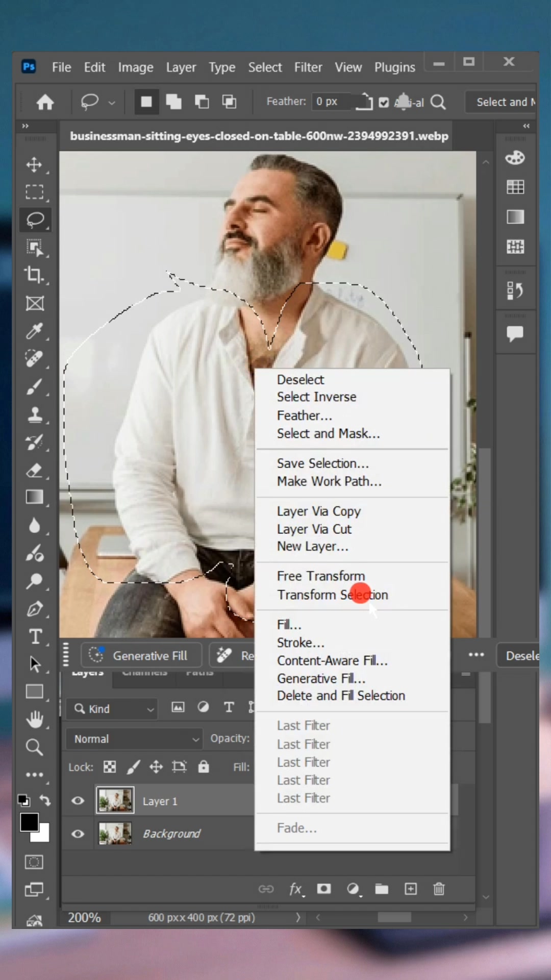Select the Frame tool
Image resolution: width=551 pixels, height=980 pixels.
pos(34,303)
